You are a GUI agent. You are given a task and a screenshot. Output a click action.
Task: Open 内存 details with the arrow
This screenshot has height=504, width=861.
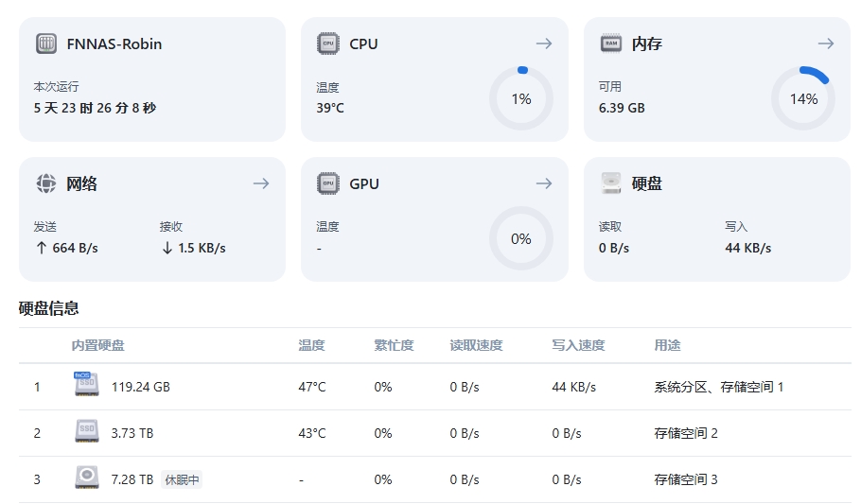pyautogui.click(x=825, y=43)
